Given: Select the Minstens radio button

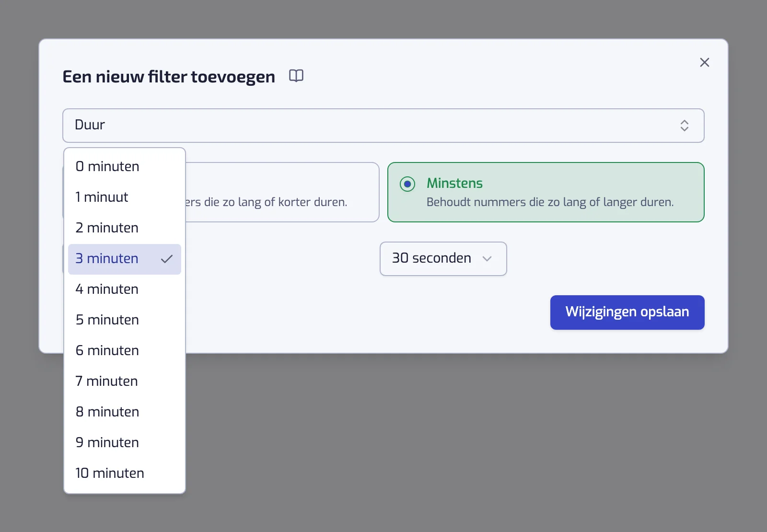Looking at the screenshot, I should [407, 184].
